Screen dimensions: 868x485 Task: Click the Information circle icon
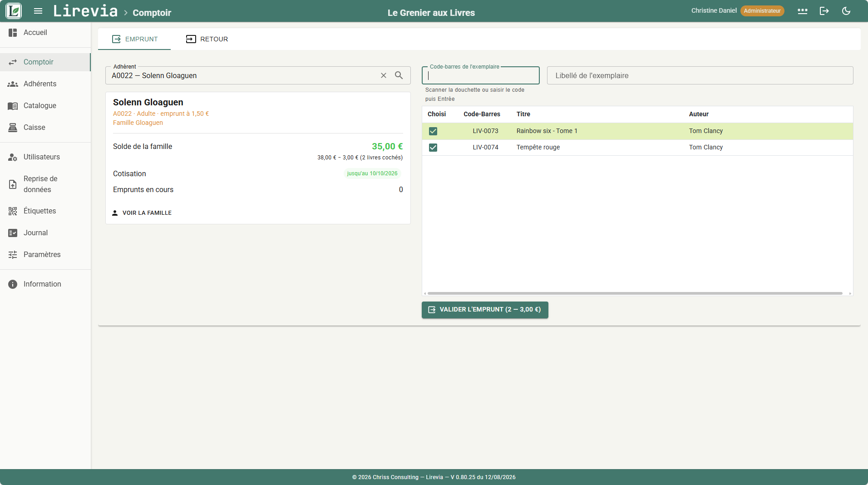[13, 284]
